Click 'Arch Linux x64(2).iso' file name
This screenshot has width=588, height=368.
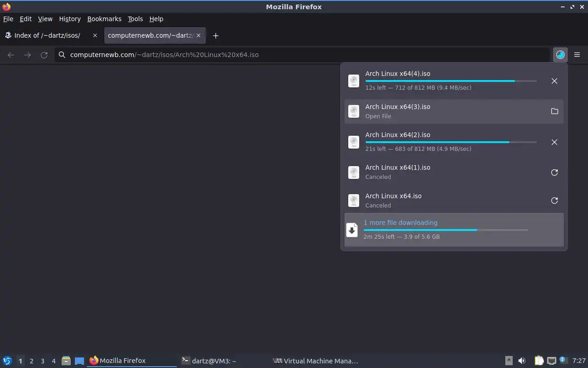[x=398, y=135]
